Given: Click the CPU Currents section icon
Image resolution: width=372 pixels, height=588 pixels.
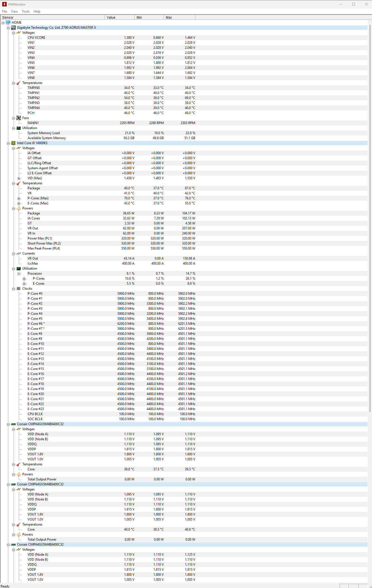Looking at the screenshot, I should coord(19,253).
